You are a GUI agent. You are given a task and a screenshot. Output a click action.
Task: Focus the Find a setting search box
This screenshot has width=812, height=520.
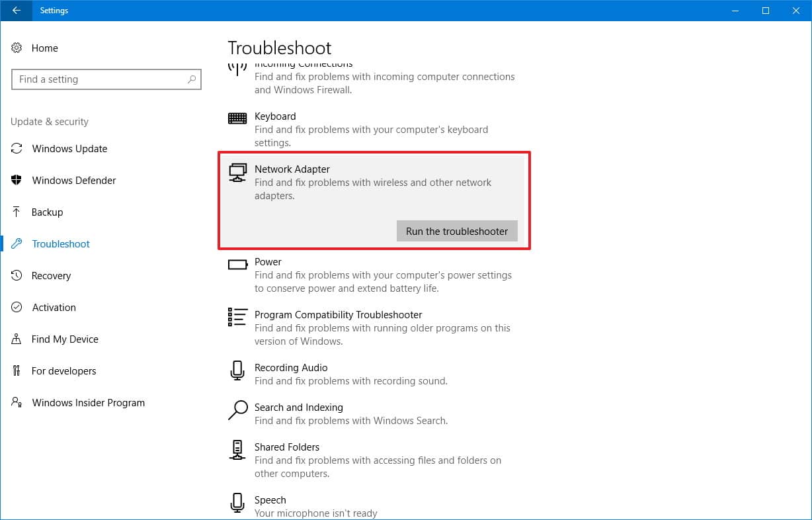pos(99,79)
